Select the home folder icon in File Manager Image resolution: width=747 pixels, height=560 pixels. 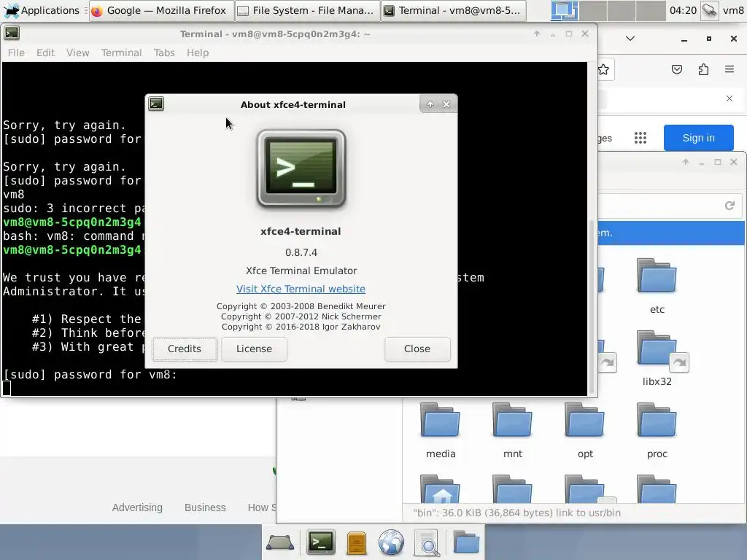point(441,489)
